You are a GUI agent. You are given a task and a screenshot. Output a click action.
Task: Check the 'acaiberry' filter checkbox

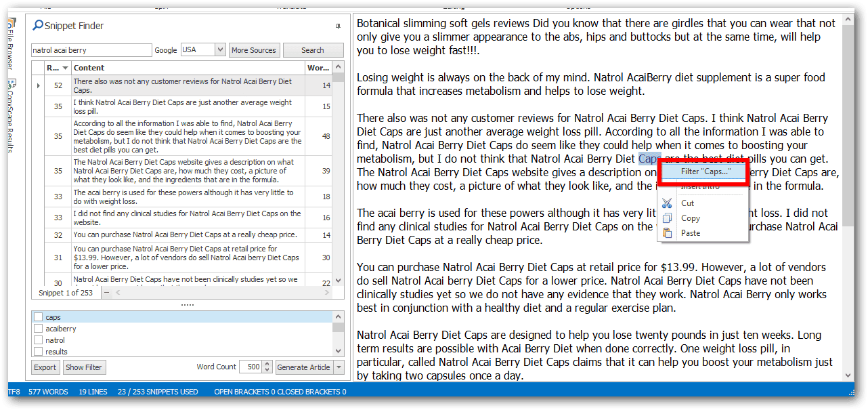[x=38, y=329]
